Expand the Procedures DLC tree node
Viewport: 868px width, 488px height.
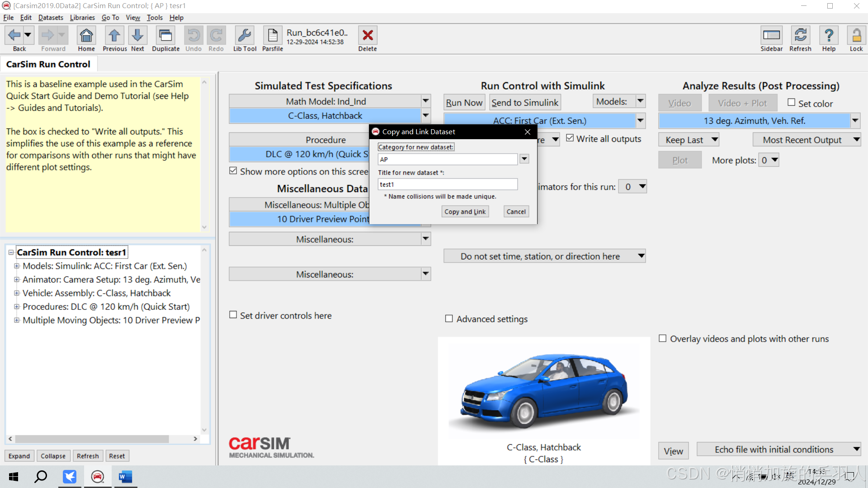point(17,306)
